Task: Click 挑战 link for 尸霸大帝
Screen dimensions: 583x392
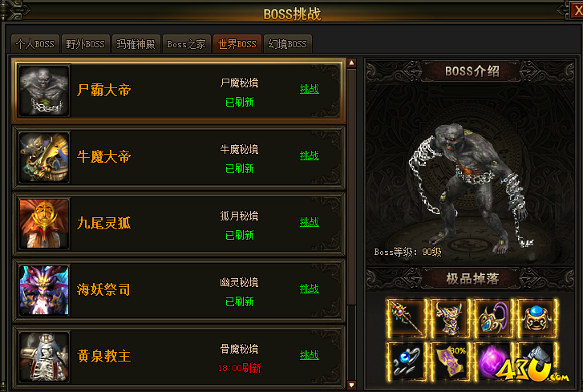Action: pos(310,89)
